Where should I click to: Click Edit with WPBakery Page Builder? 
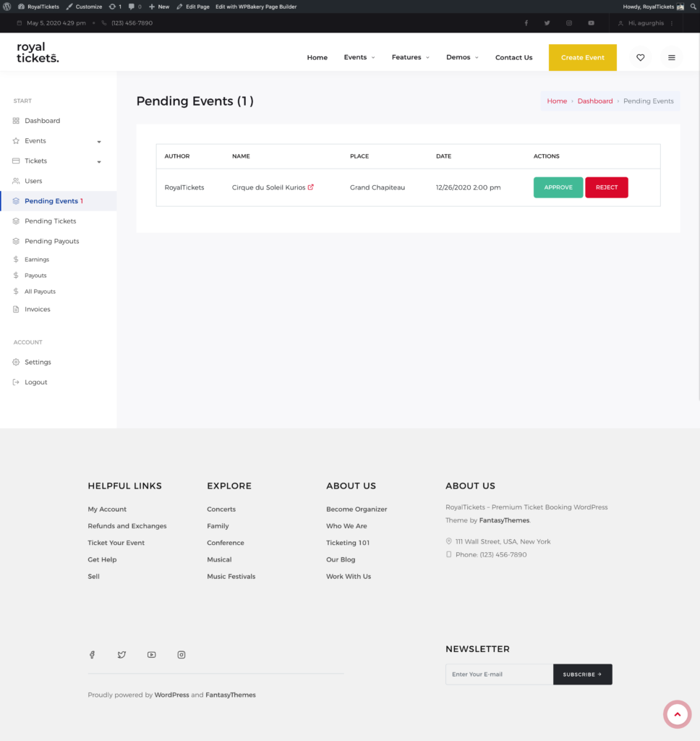coord(256,7)
